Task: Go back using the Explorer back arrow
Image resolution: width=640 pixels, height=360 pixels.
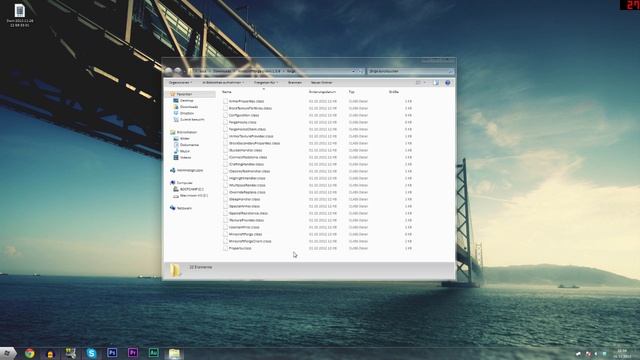Action: click(x=169, y=71)
